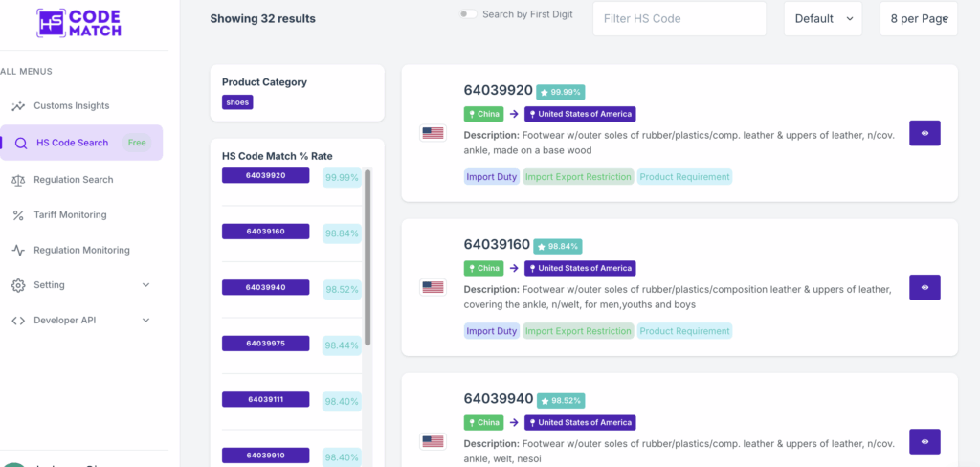
Task: Click the Tariff Monitoring percent icon
Action: (18, 215)
